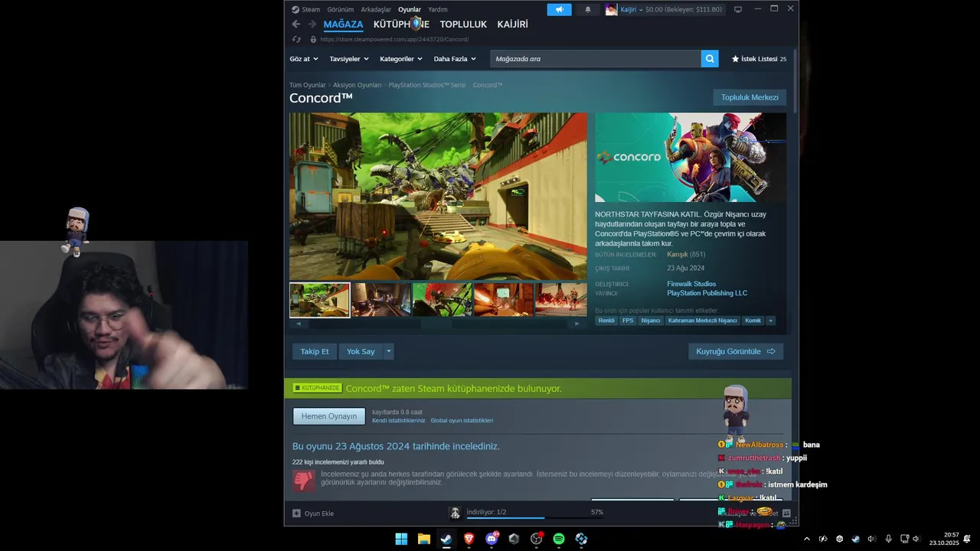Show hidden system tray icons
The width and height of the screenshot is (980, 551).
point(806,539)
